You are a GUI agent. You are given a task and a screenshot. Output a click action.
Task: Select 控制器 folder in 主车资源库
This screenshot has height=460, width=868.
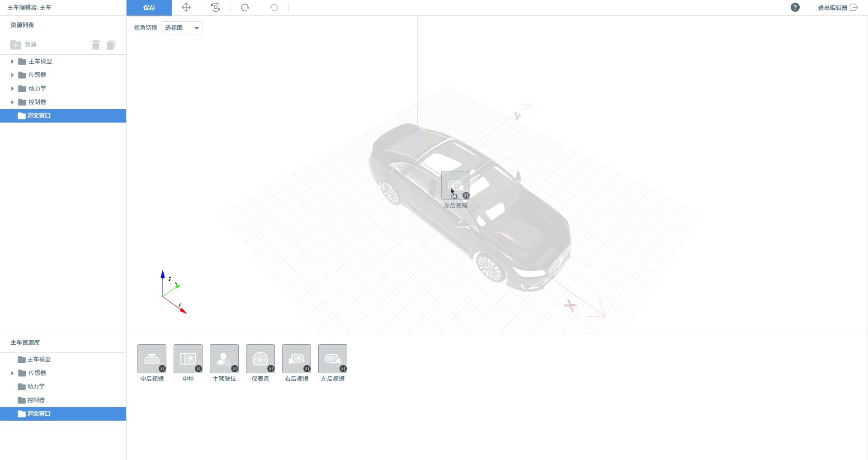pos(63,400)
